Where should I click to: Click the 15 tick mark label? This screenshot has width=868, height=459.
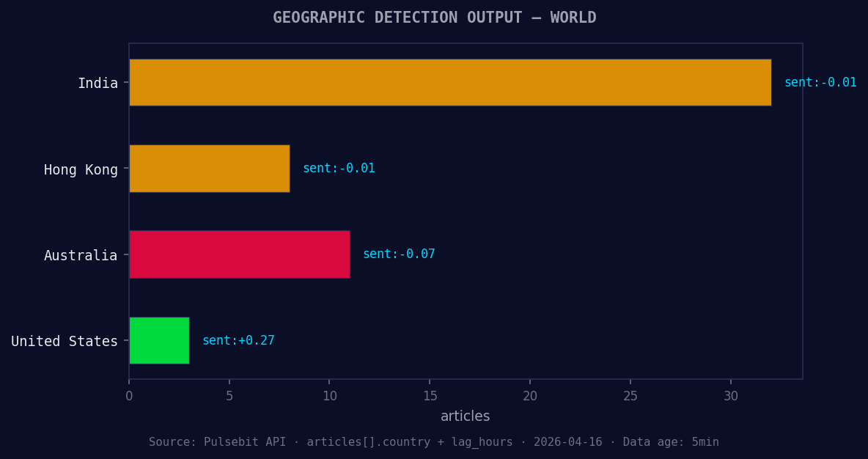(430, 395)
